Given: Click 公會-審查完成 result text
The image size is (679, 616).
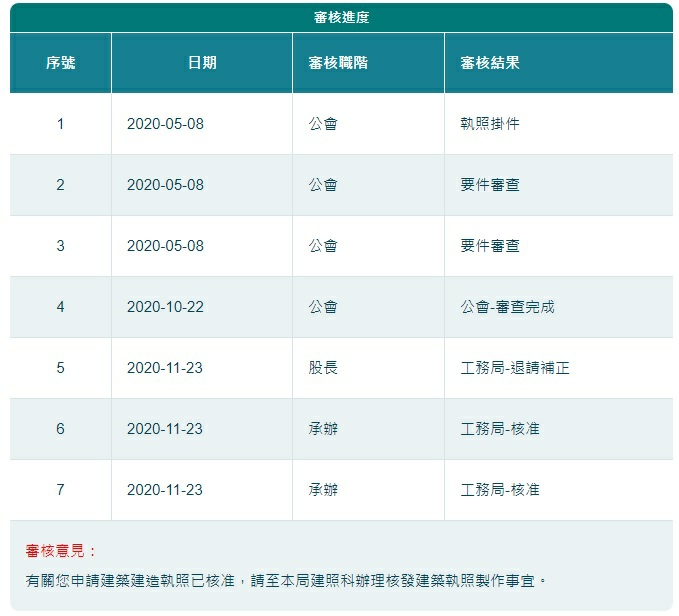Looking at the screenshot, I should pos(507,307).
